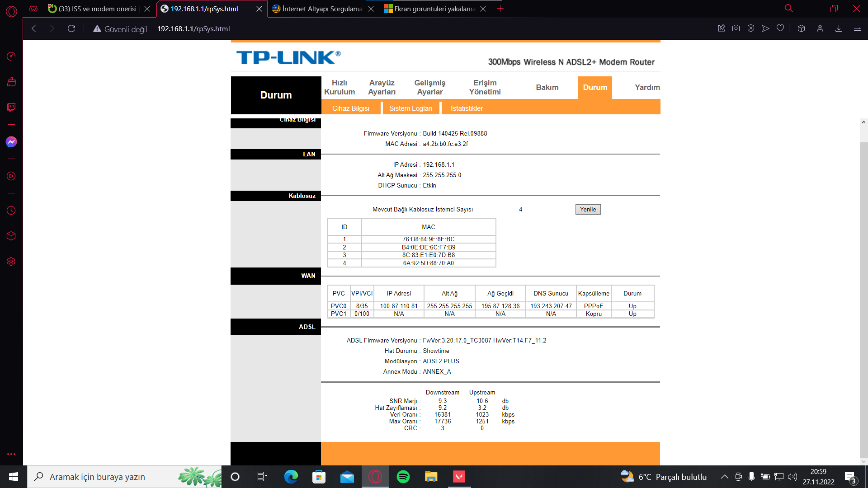The height and width of the screenshot is (488, 868).
Task: Reload the router page
Action: (x=71, y=28)
